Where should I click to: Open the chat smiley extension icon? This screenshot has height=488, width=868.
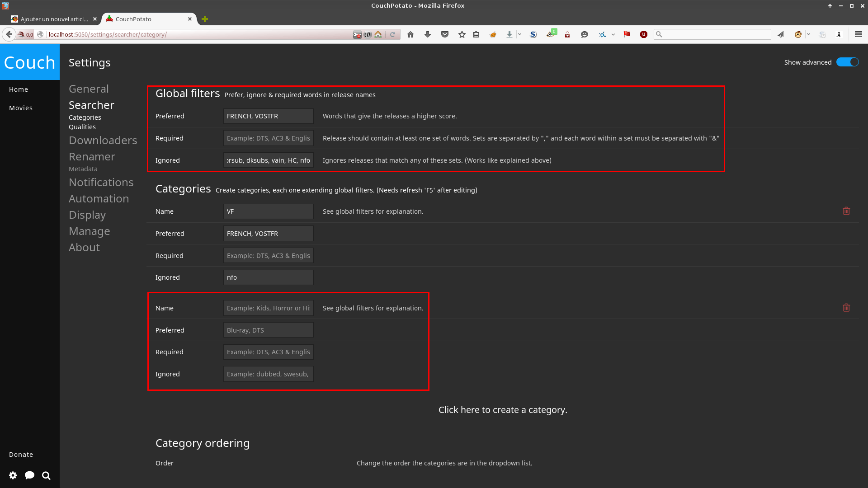585,34
